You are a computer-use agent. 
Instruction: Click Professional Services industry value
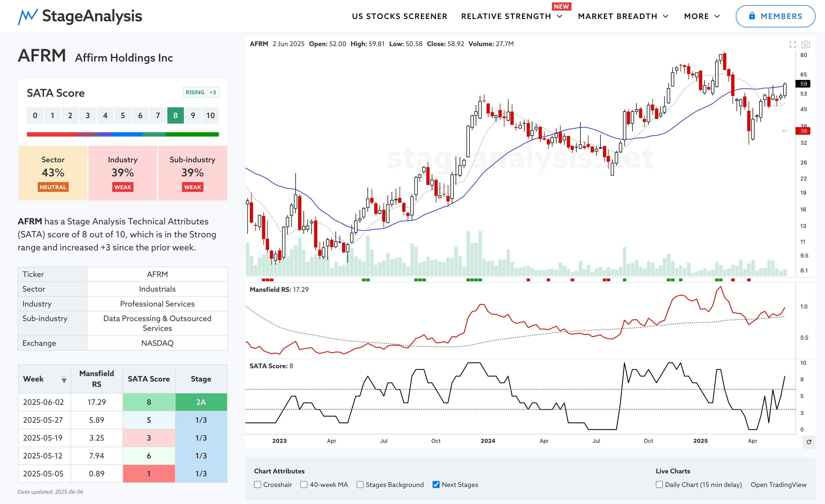157,304
